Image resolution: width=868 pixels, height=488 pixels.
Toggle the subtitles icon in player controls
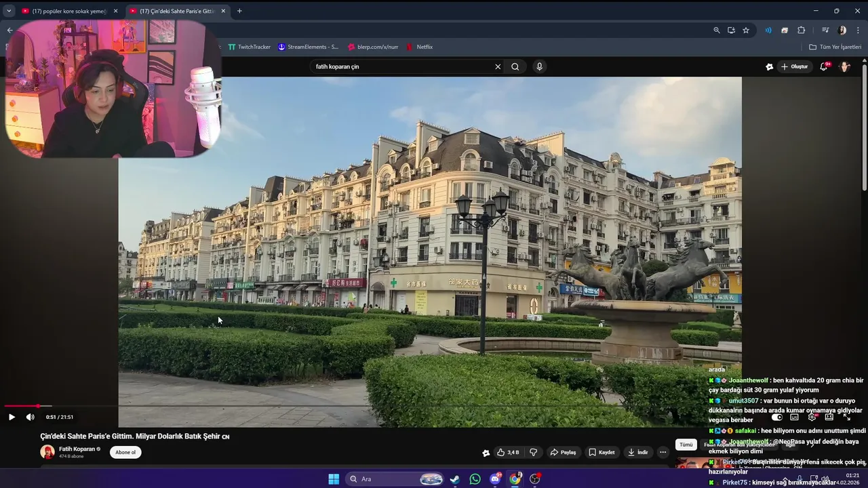(794, 417)
